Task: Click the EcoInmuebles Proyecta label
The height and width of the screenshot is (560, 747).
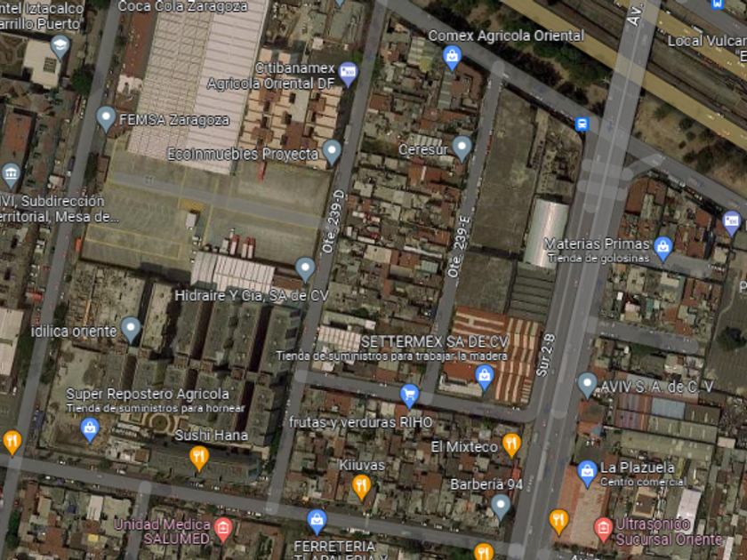Action: 243,155
